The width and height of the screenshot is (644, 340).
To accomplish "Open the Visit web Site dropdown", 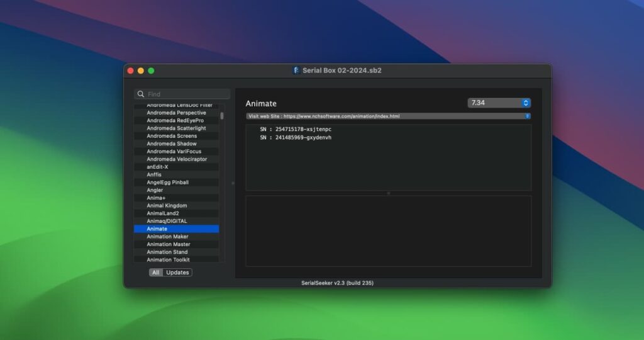I will [x=388, y=116].
